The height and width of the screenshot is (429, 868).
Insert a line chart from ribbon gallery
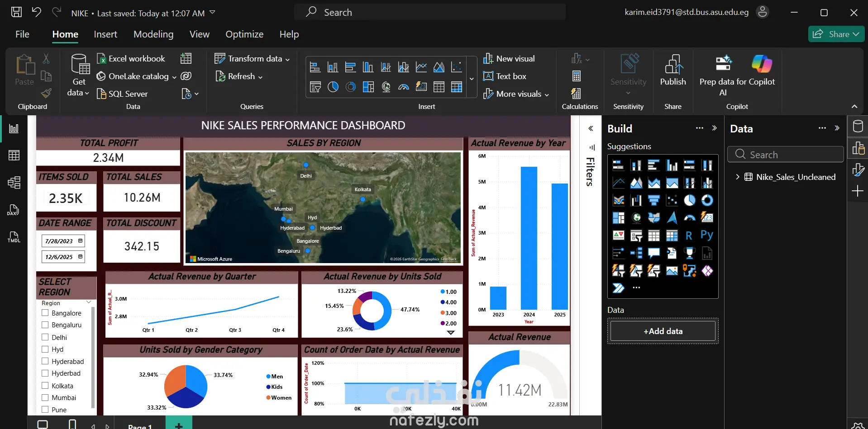[421, 67]
